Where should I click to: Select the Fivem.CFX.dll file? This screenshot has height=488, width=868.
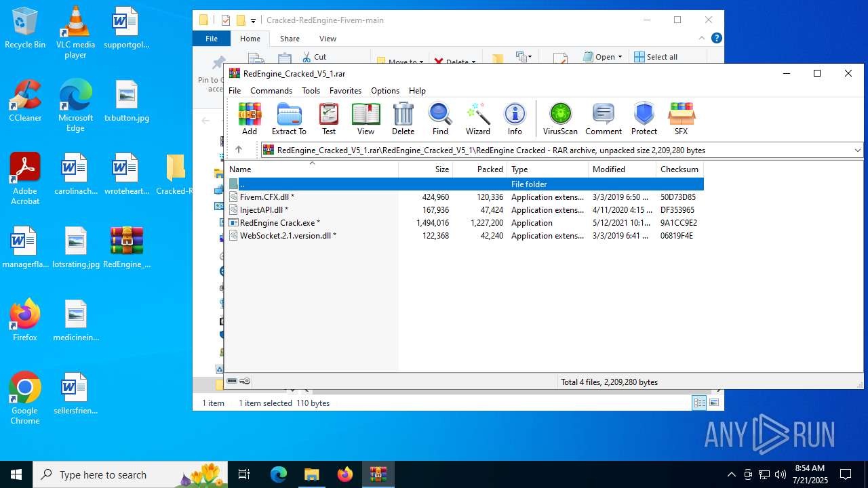point(465,197)
